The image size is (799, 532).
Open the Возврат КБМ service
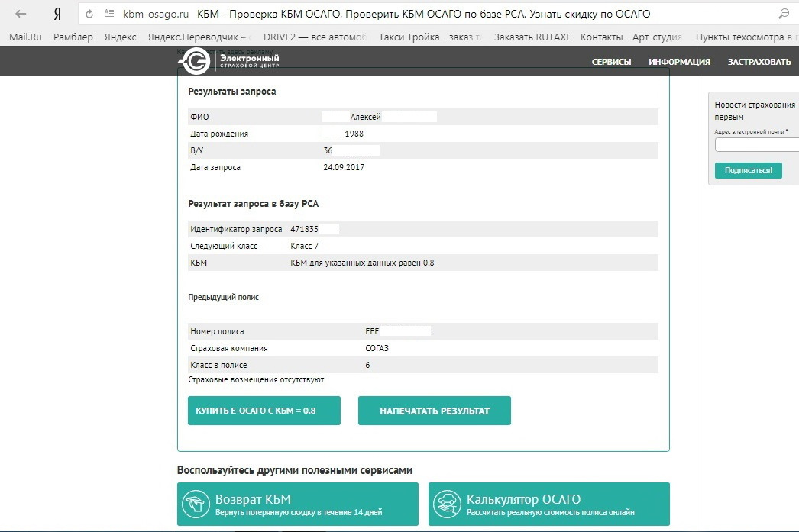298,504
